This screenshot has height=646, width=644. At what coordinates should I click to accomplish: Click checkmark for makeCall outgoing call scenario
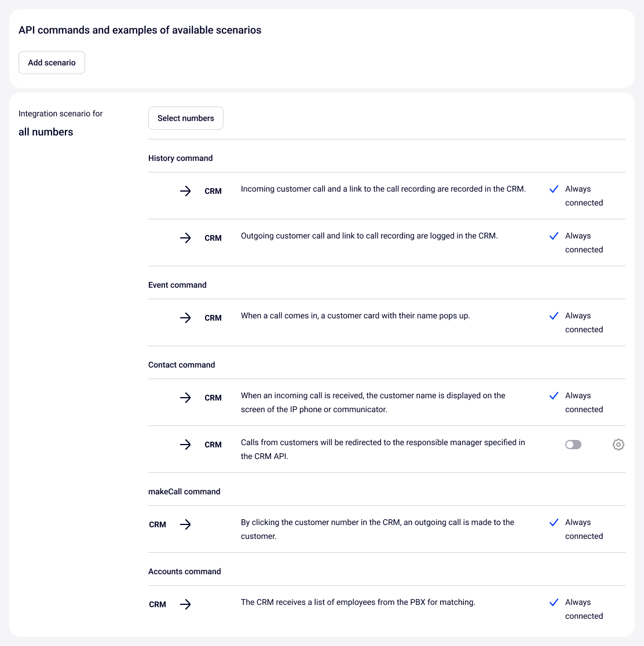554,523
